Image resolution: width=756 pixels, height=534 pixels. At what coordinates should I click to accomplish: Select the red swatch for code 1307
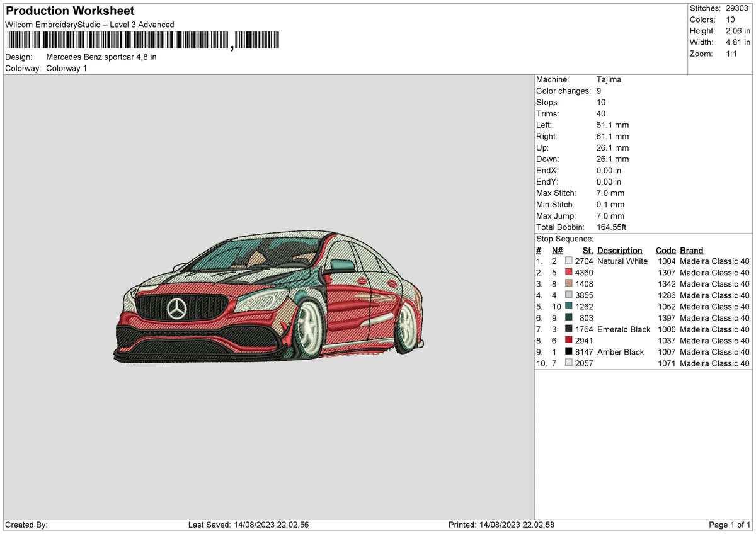tap(568, 273)
